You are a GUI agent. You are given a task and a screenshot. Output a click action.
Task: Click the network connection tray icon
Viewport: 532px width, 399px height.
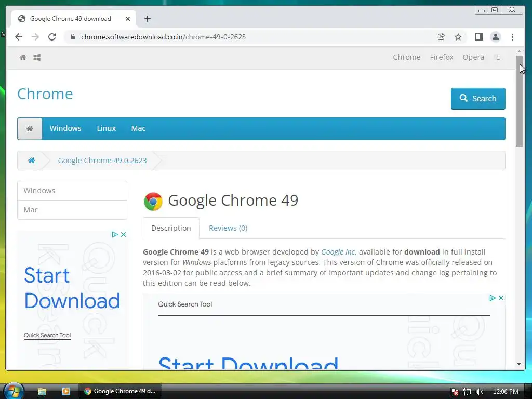tap(467, 392)
